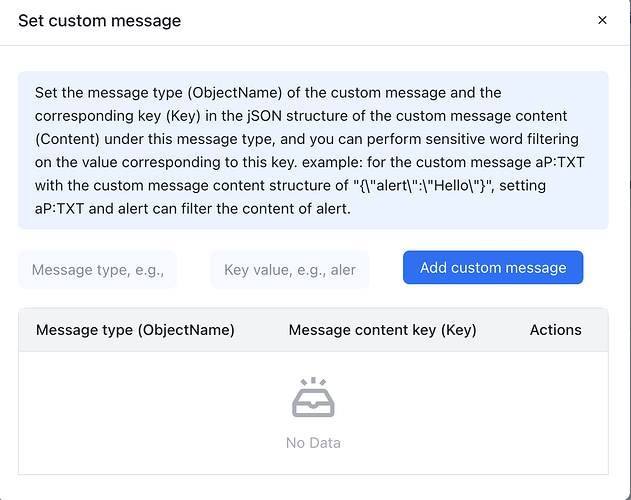The height and width of the screenshot is (500, 631).
Task: Focus the Key value input field
Action: click(290, 269)
